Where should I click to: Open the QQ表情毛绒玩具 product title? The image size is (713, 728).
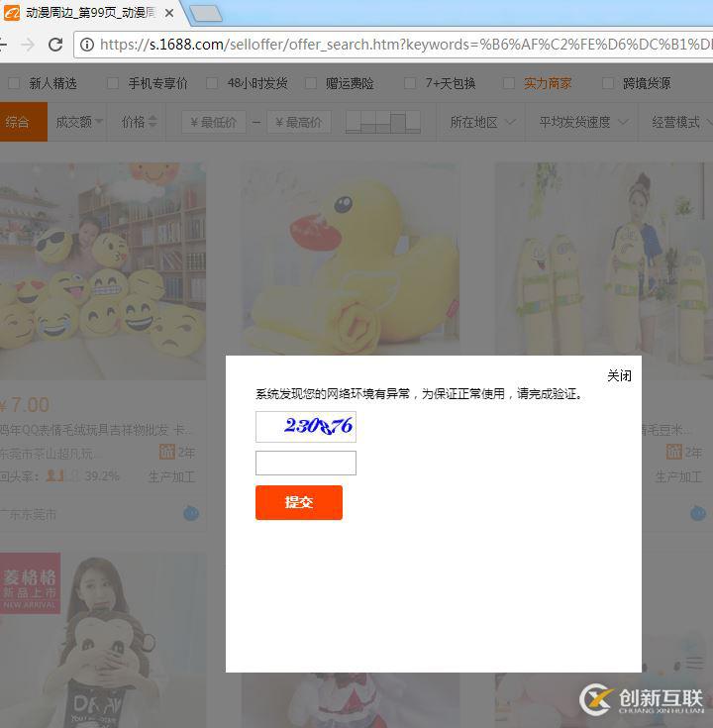click(95, 430)
